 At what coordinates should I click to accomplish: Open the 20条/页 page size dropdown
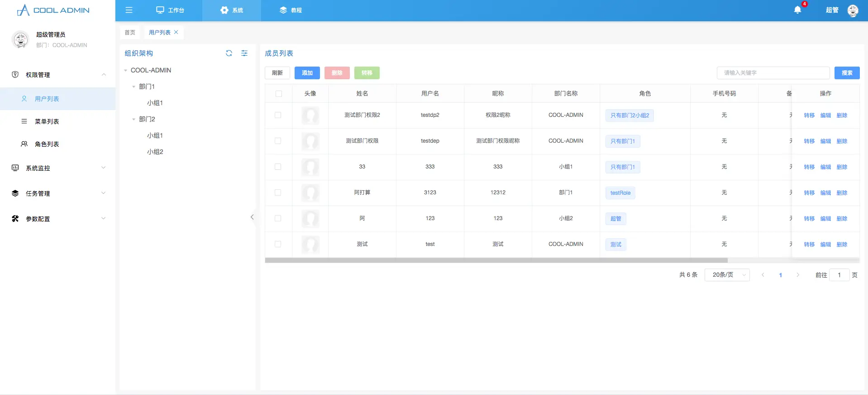727,275
